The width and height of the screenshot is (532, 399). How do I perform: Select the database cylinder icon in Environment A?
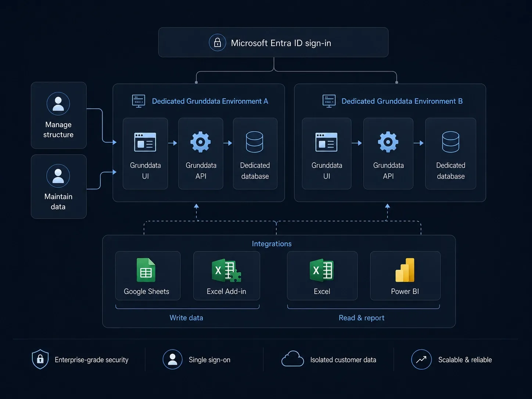(x=255, y=142)
